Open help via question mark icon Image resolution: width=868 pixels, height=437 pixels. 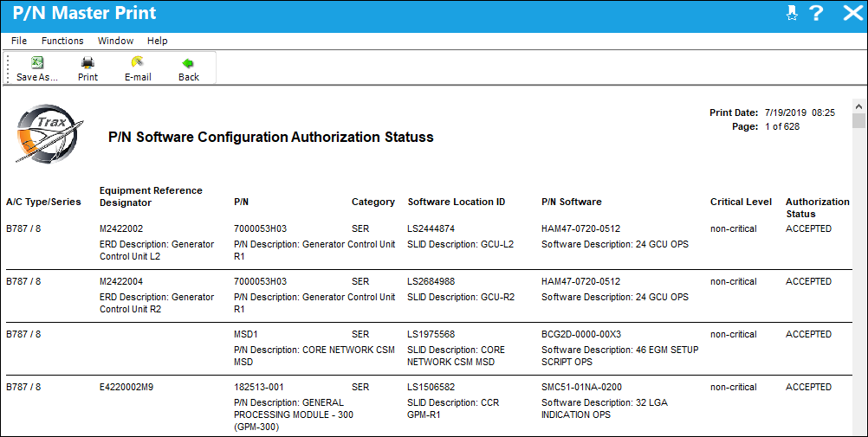816,13
